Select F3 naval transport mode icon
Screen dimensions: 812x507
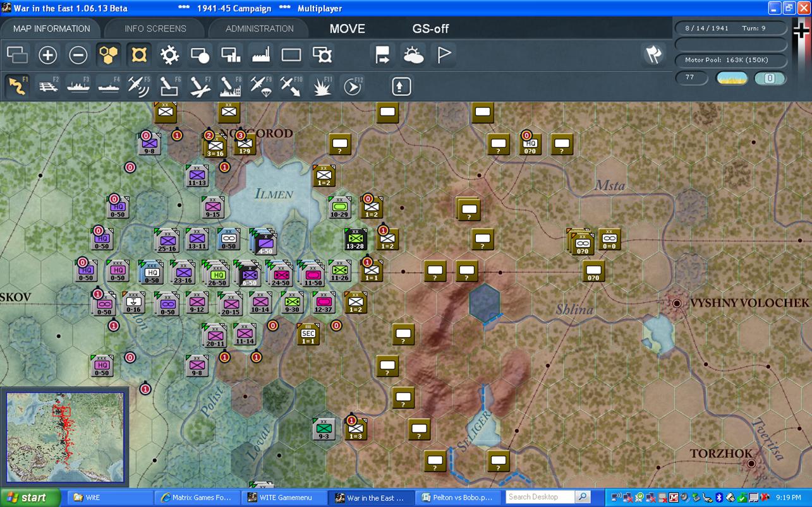(x=78, y=86)
